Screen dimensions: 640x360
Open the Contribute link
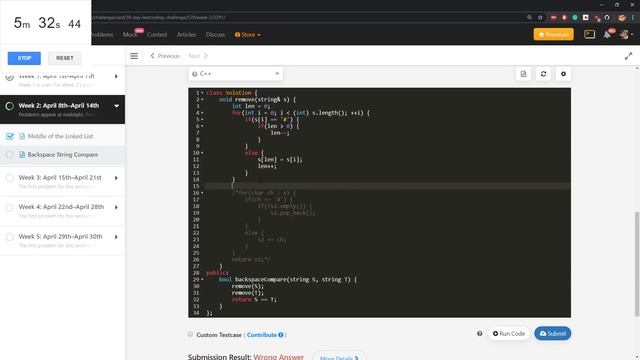tap(262, 335)
